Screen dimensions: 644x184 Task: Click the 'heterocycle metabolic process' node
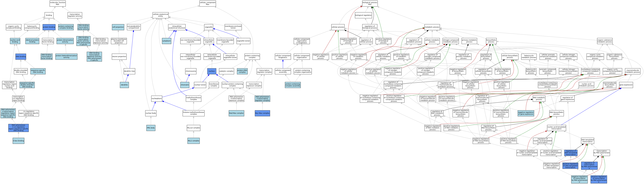click(x=529, y=57)
